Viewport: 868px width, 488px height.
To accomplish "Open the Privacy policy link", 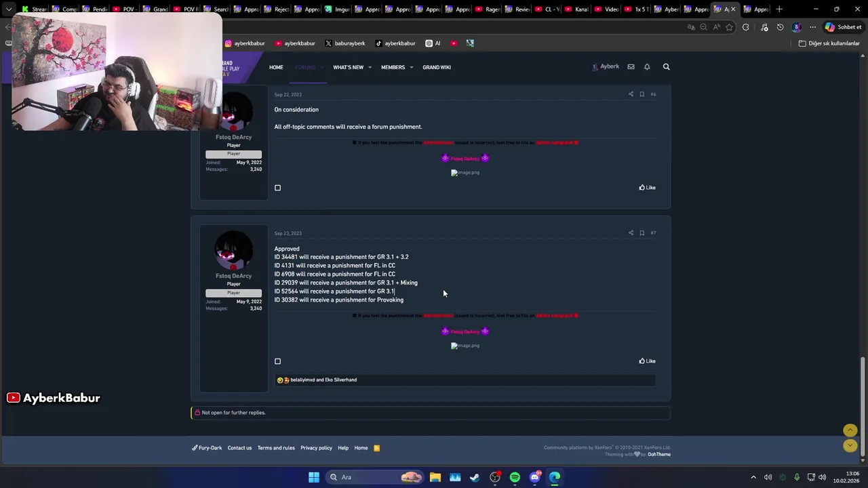I will (x=316, y=448).
